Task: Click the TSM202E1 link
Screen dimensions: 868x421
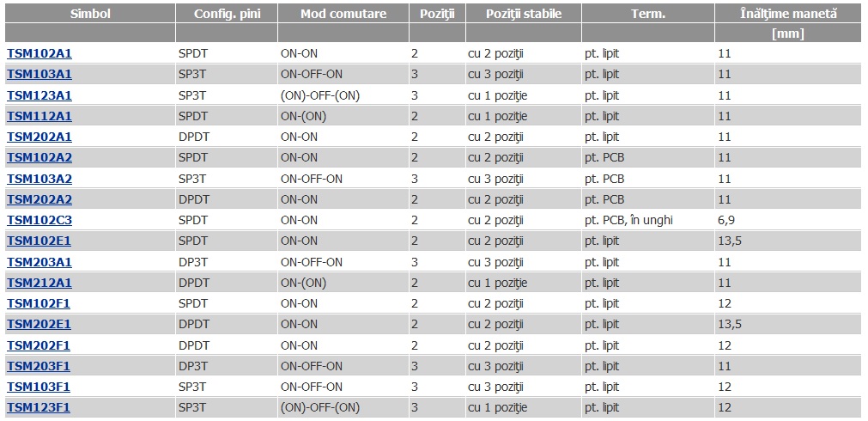Action: (x=39, y=324)
